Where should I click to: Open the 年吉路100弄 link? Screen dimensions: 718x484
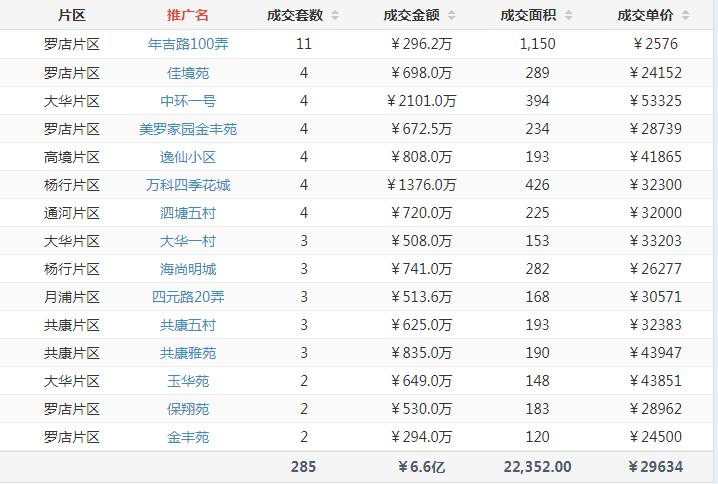click(x=188, y=44)
